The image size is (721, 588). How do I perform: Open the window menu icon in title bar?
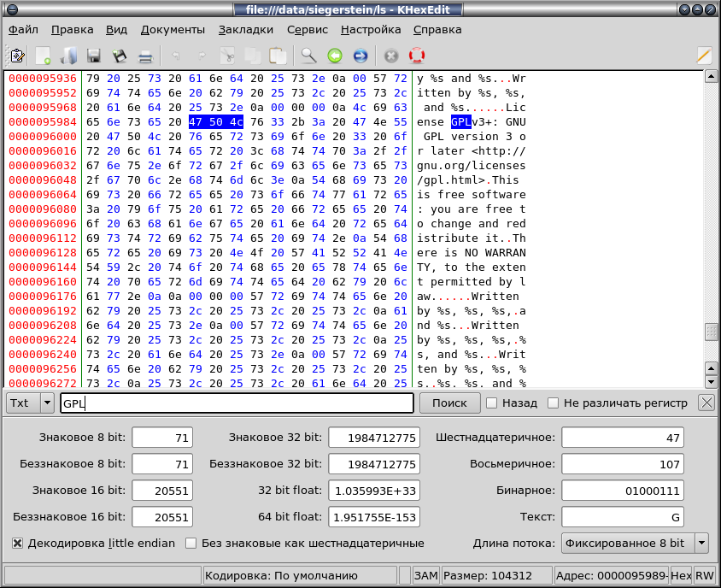(13, 9)
